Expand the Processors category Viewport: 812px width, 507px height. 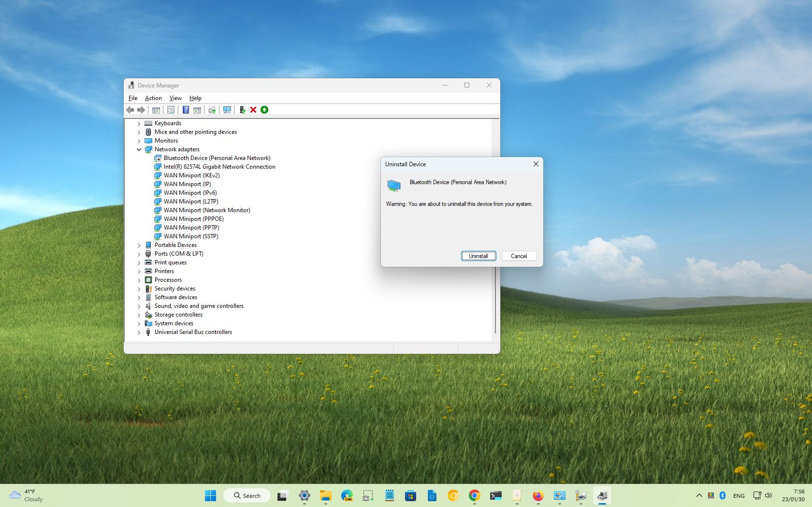(139, 280)
